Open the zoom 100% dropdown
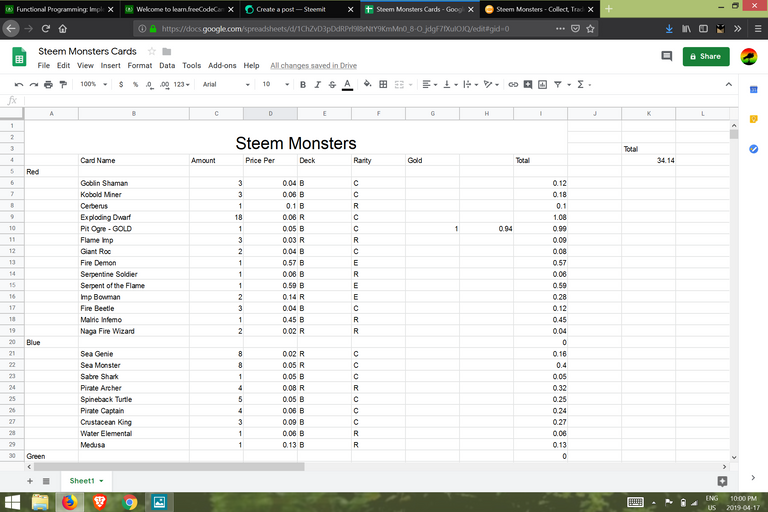 click(x=93, y=84)
